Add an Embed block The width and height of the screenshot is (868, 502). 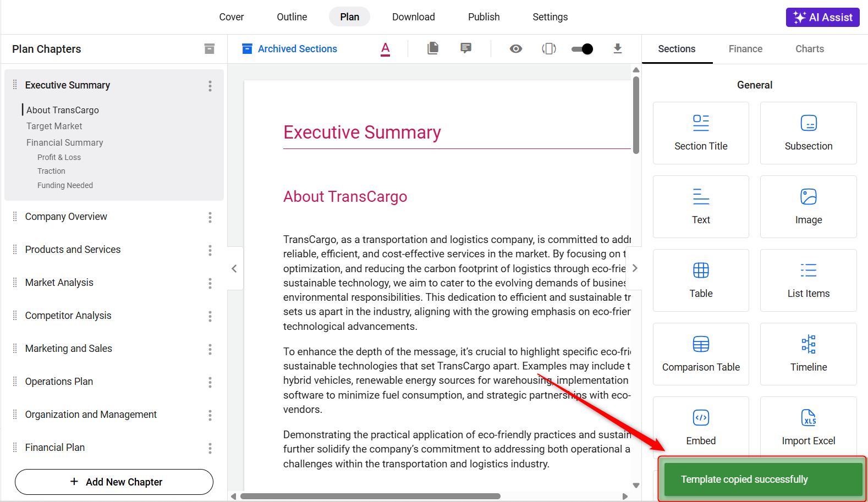click(x=701, y=427)
